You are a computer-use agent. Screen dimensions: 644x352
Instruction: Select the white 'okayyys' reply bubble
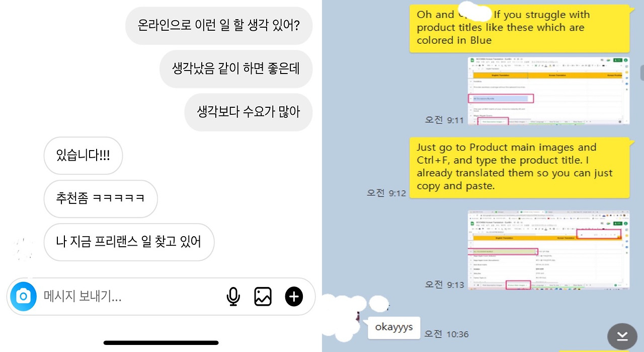393,328
